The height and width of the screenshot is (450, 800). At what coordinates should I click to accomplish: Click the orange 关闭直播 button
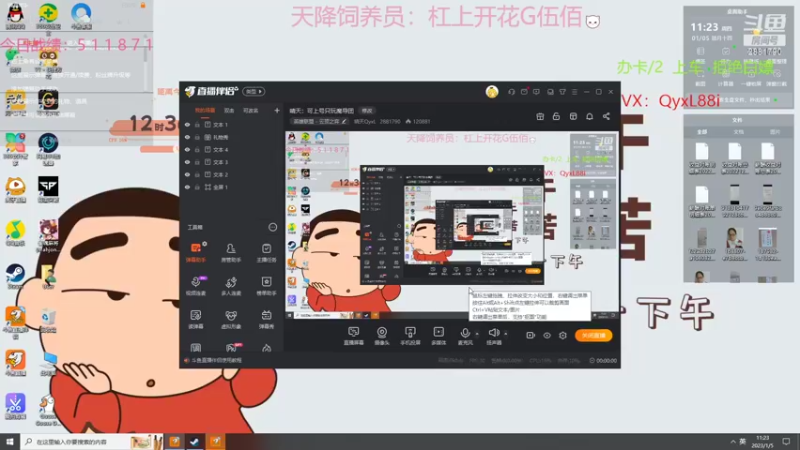(593, 335)
